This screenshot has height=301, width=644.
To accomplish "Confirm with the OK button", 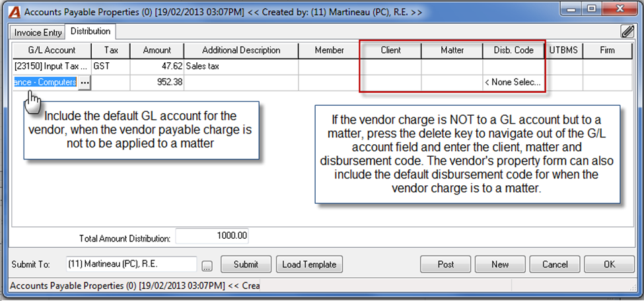I will tap(609, 265).
